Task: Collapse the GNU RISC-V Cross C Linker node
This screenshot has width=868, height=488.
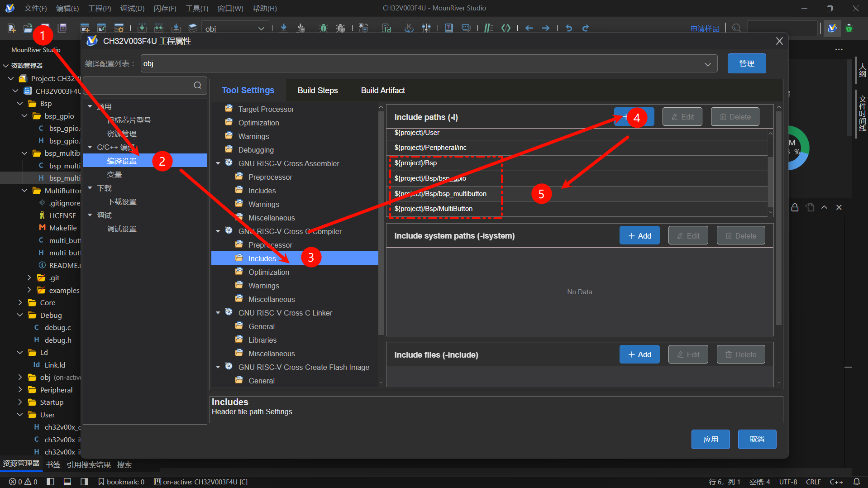Action: tap(218, 313)
